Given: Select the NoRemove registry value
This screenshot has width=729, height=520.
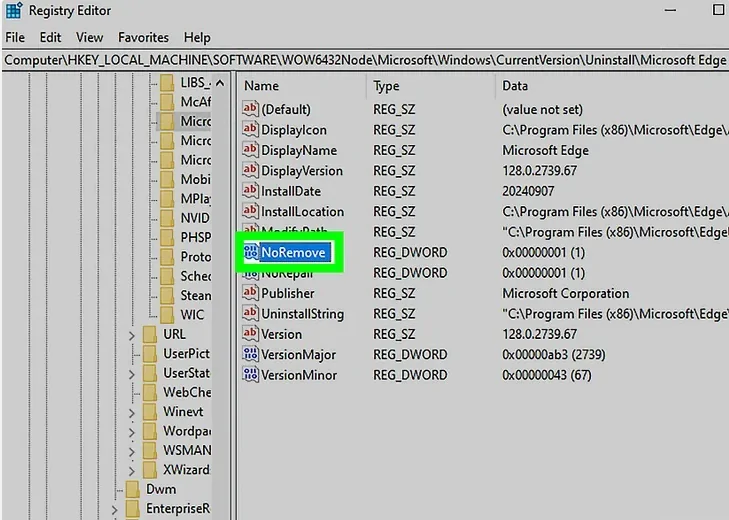Looking at the screenshot, I should pos(292,253).
